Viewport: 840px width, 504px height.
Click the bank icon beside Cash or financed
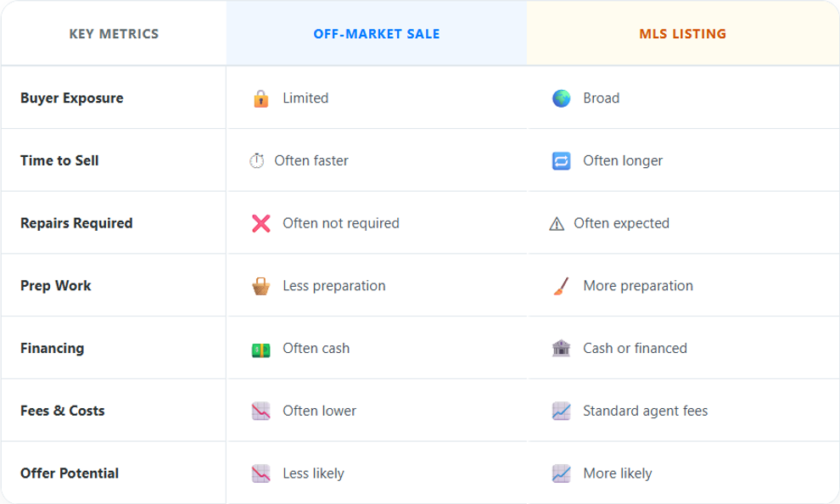click(x=561, y=349)
